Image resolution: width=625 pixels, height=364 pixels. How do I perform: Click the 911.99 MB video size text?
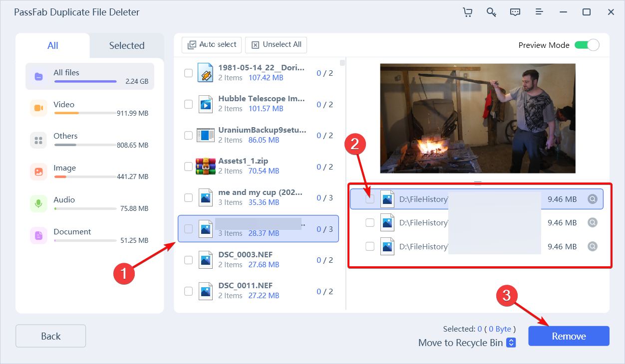pos(132,113)
